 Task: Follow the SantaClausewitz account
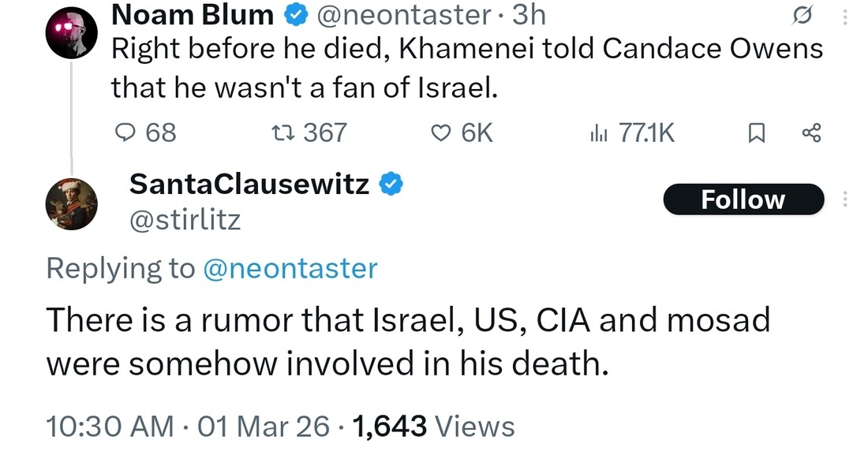pyautogui.click(x=743, y=200)
